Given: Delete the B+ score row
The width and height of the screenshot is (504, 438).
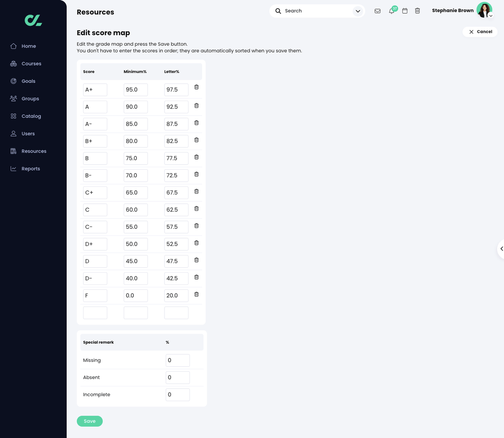Looking at the screenshot, I should (x=196, y=140).
